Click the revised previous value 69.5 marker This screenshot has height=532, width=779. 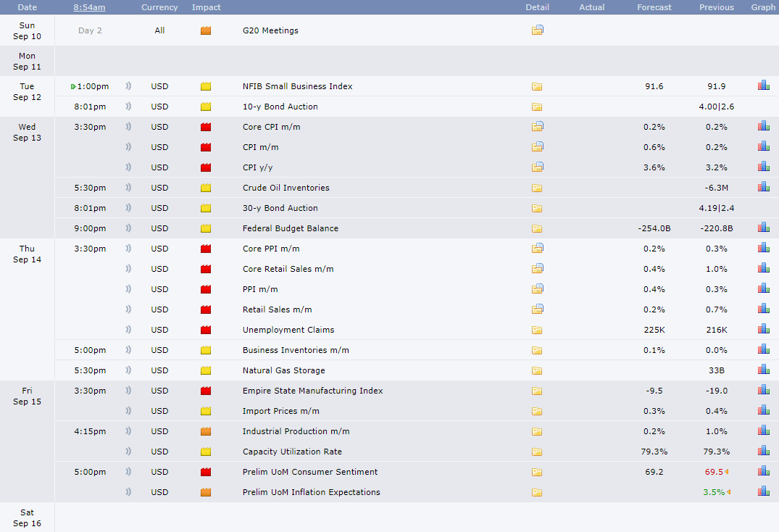(726, 472)
